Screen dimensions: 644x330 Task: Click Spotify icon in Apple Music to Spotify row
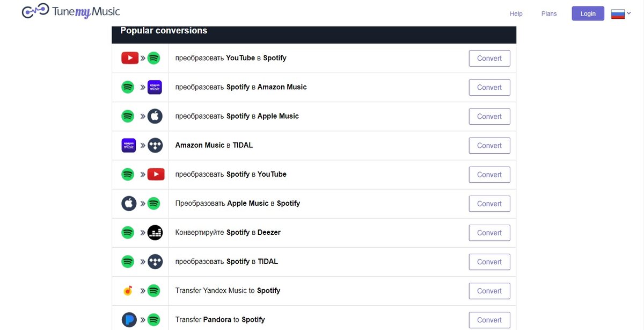tap(154, 203)
